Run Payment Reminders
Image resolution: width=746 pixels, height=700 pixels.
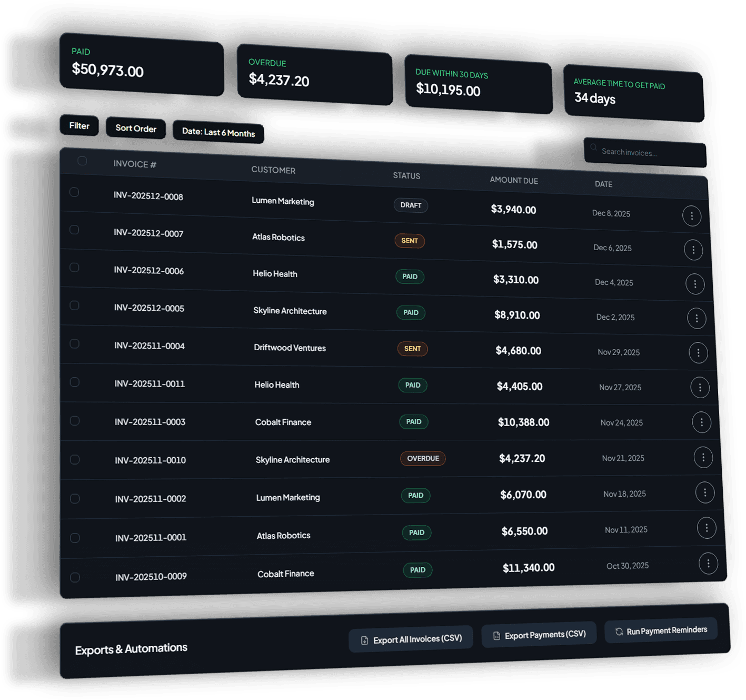(661, 630)
